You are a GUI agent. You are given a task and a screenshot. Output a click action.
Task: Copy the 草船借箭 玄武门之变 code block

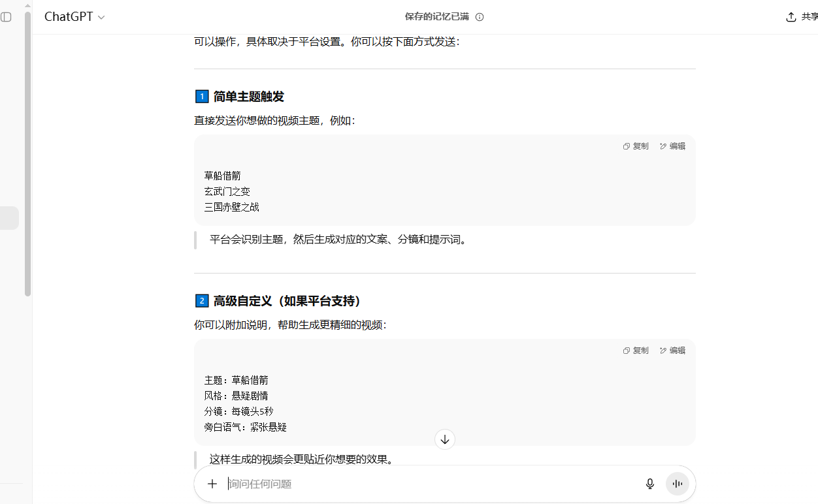(x=636, y=146)
